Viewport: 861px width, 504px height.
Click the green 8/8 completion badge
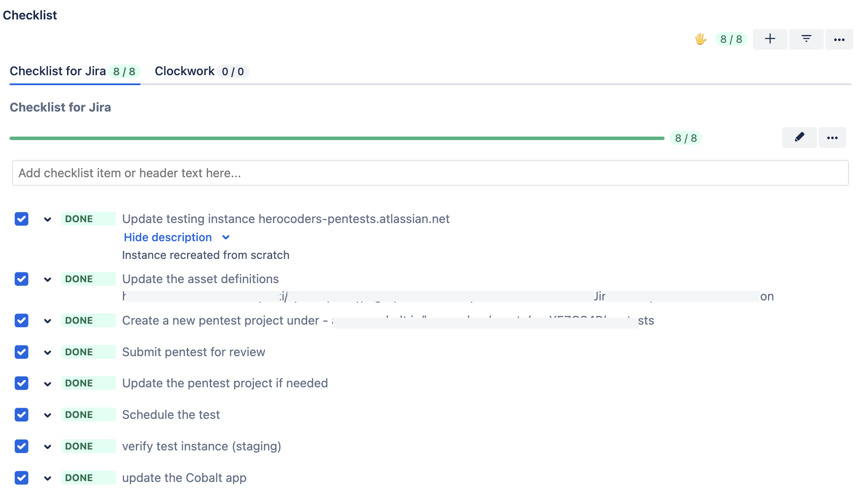pyautogui.click(x=730, y=39)
